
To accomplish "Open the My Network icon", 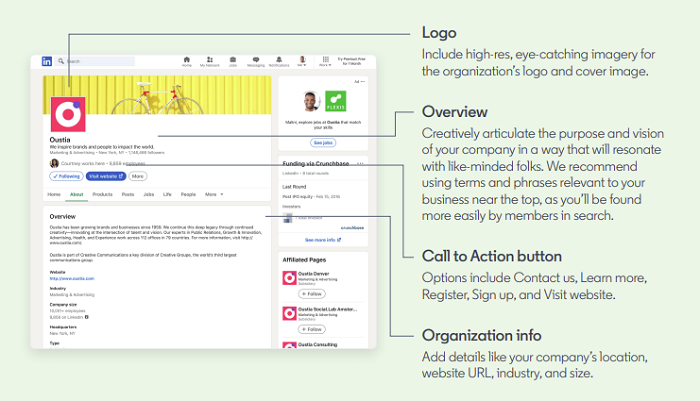I will (x=210, y=60).
